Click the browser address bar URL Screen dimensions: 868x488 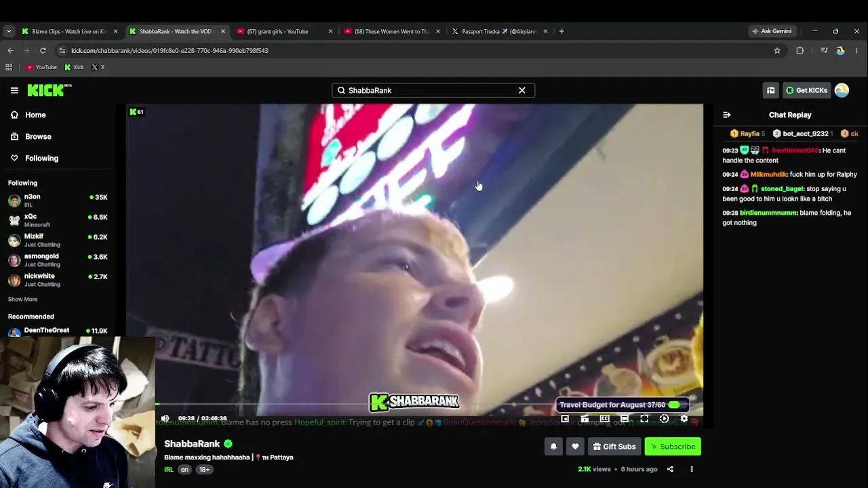(x=170, y=50)
